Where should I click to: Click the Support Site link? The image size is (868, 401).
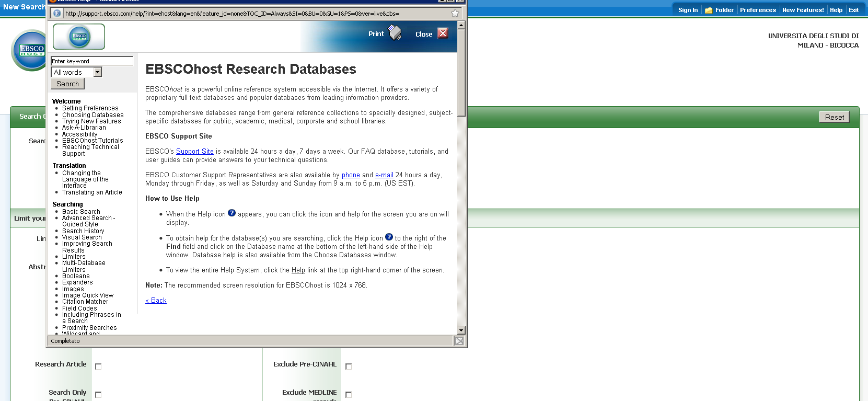pyautogui.click(x=195, y=152)
